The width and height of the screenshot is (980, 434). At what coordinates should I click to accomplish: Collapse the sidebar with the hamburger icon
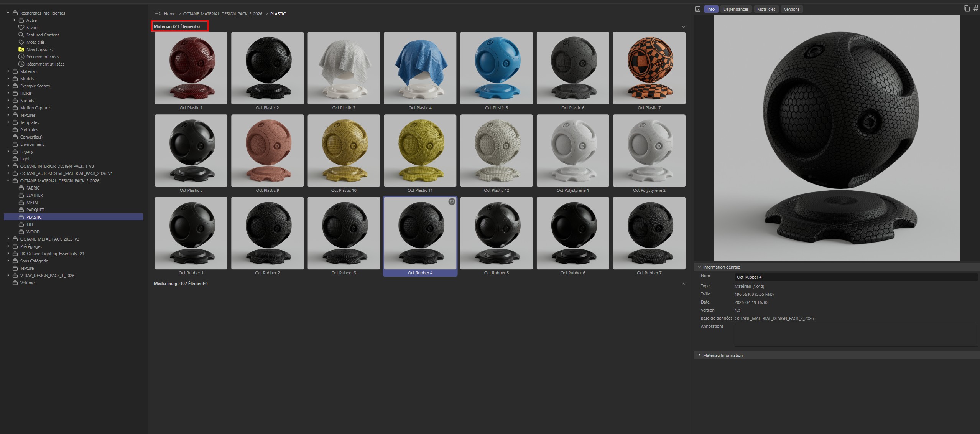point(157,13)
